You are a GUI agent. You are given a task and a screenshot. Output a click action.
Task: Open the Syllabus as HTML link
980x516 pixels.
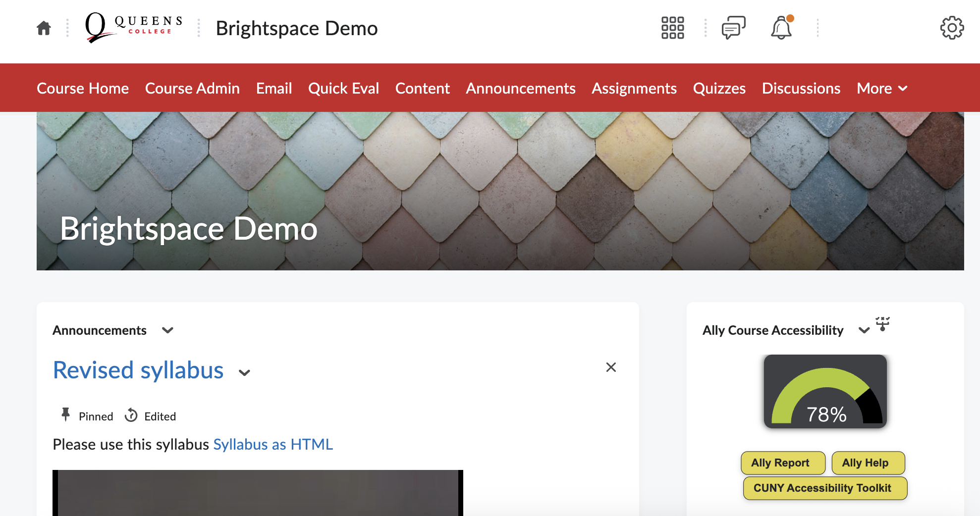[x=273, y=444]
